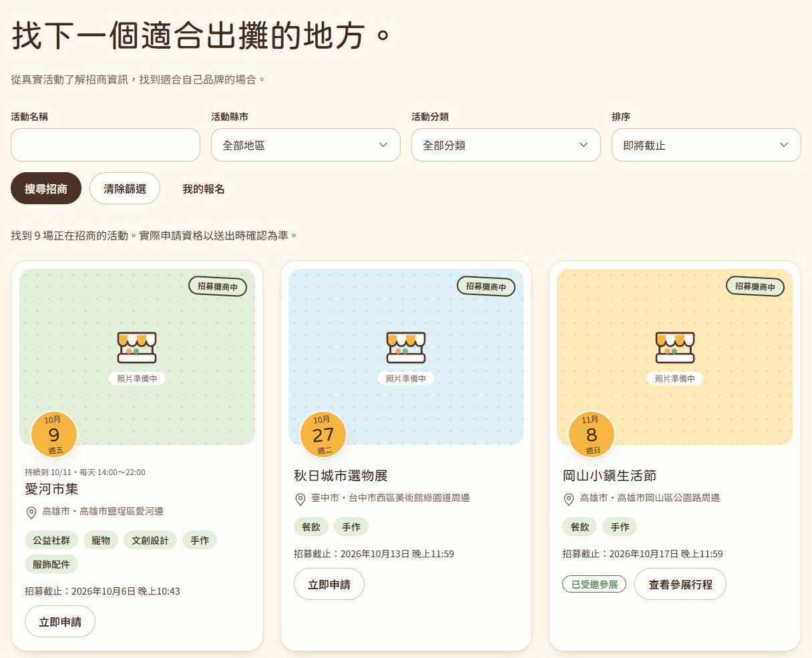Click the text 招募截止：2026年10月6日 晚上10:43

102,591
